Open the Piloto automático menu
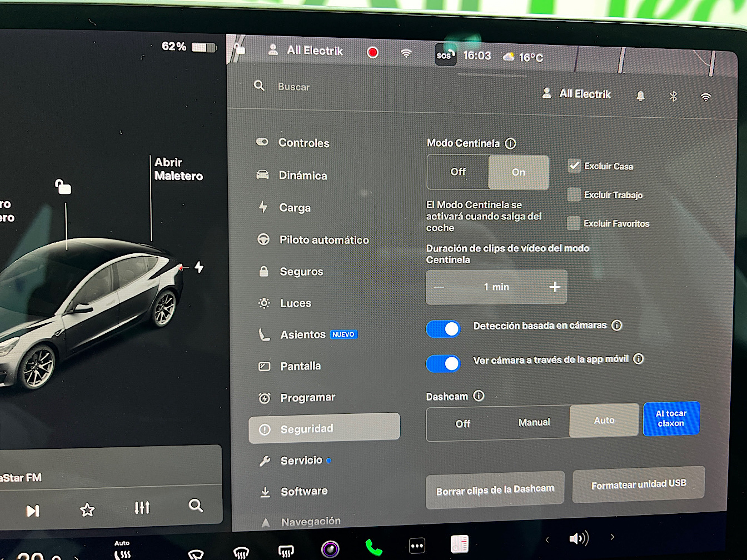Image resolution: width=747 pixels, height=560 pixels. point(323,240)
